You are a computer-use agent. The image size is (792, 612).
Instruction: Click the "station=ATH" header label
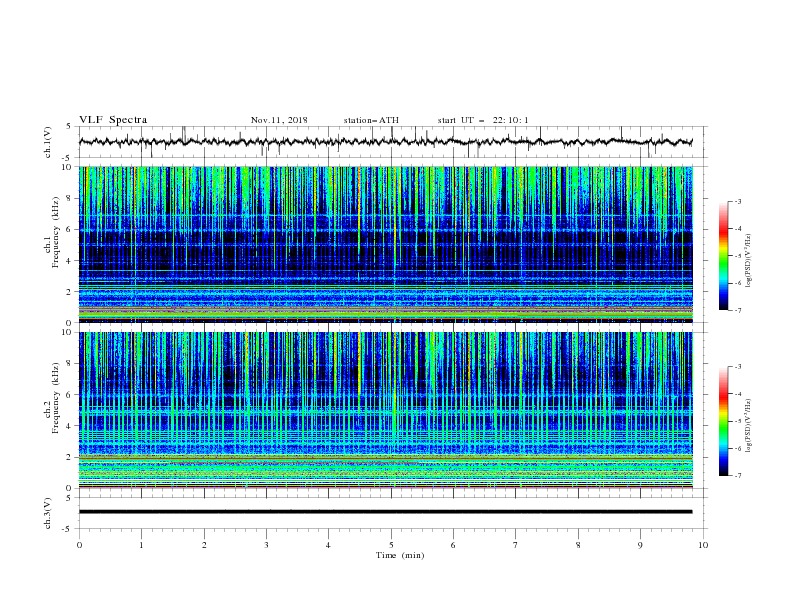pos(371,120)
